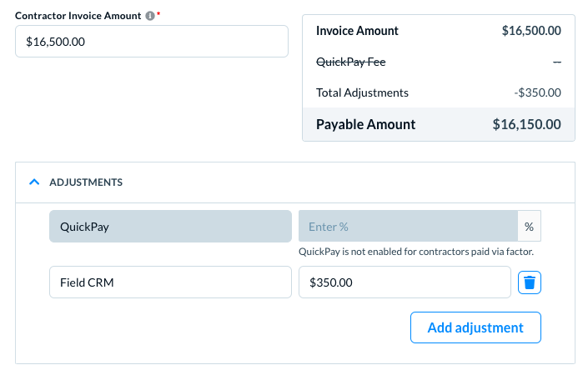The image size is (588, 375).
Task: Focus the Contractor Invoice Amount input
Action: [152, 41]
